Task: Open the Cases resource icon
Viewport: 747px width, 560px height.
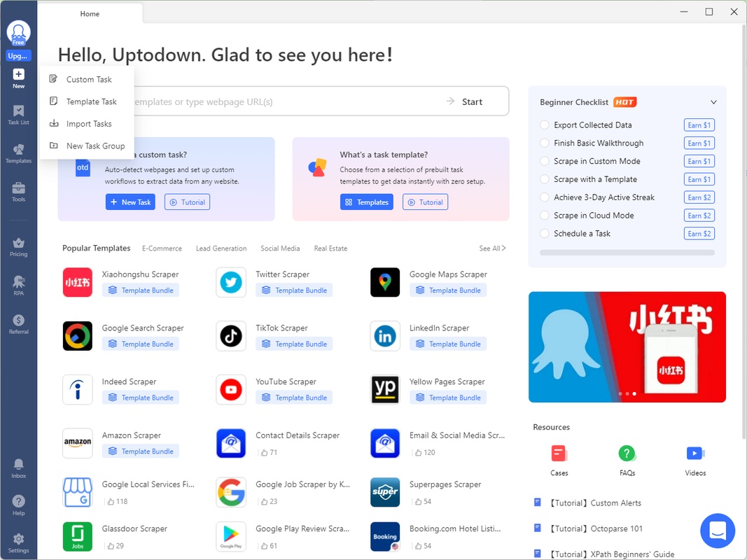Action: [x=559, y=454]
